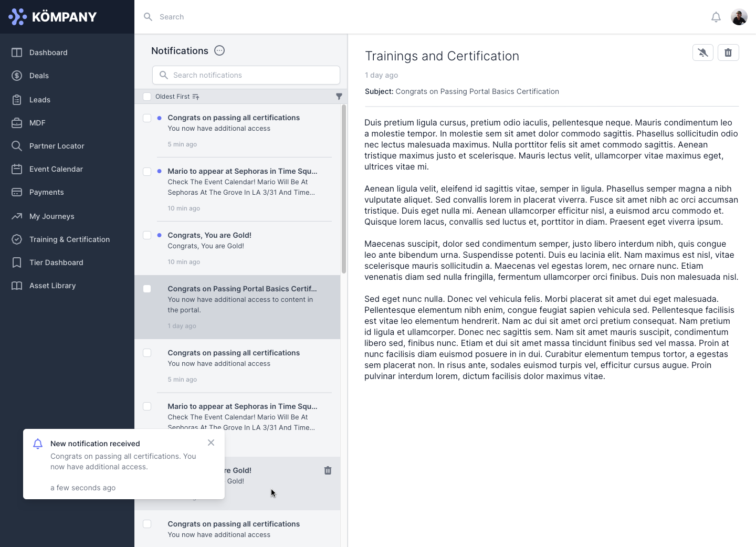Screen dimensions: 756x547
Task: Open the notification bell in the top bar
Action: (716, 17)
